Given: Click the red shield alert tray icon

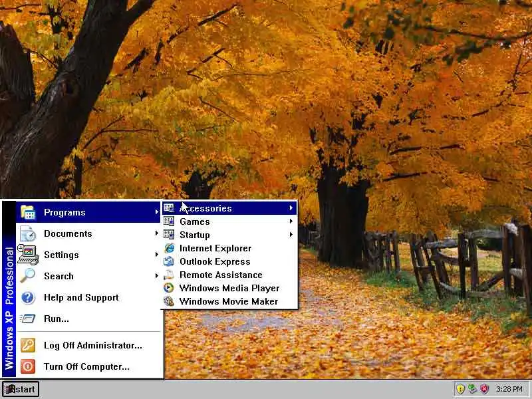Looking at the screenshot, I should click(x=485, y=389).
